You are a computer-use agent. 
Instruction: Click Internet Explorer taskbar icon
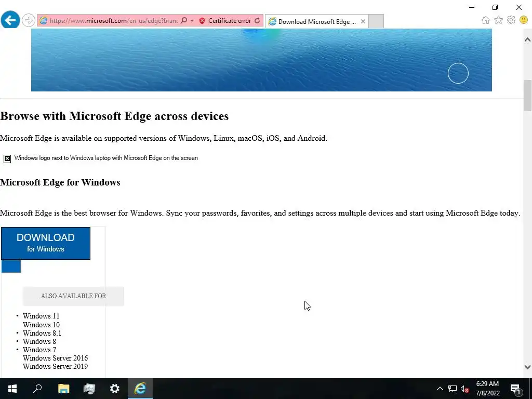point(140,389)
